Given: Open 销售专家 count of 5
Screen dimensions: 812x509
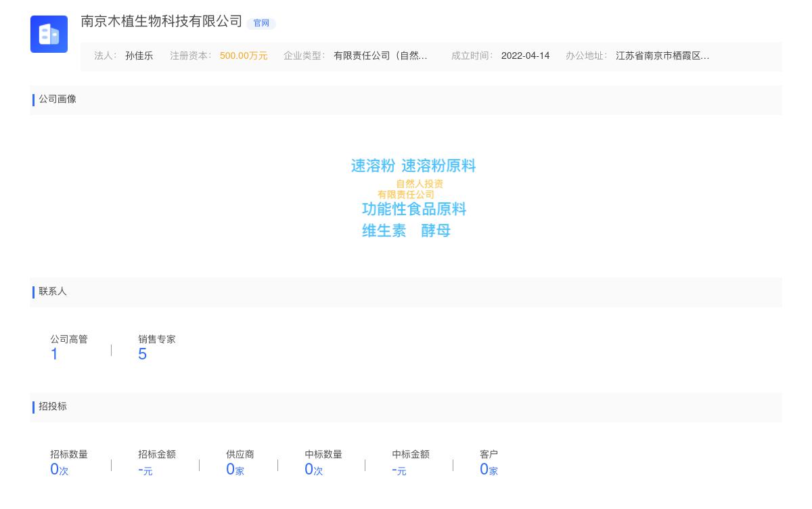Looking at the screenshot, I should (x=142, y=354).
